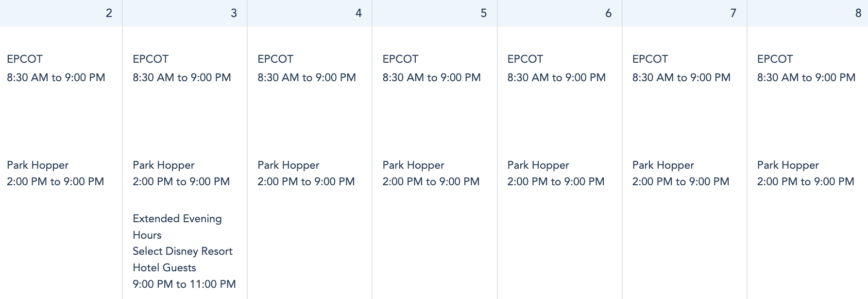Pick date 6 in the calendar header
Image resolution: width=868 pixels, height=299 pixels.
point(608,13)
